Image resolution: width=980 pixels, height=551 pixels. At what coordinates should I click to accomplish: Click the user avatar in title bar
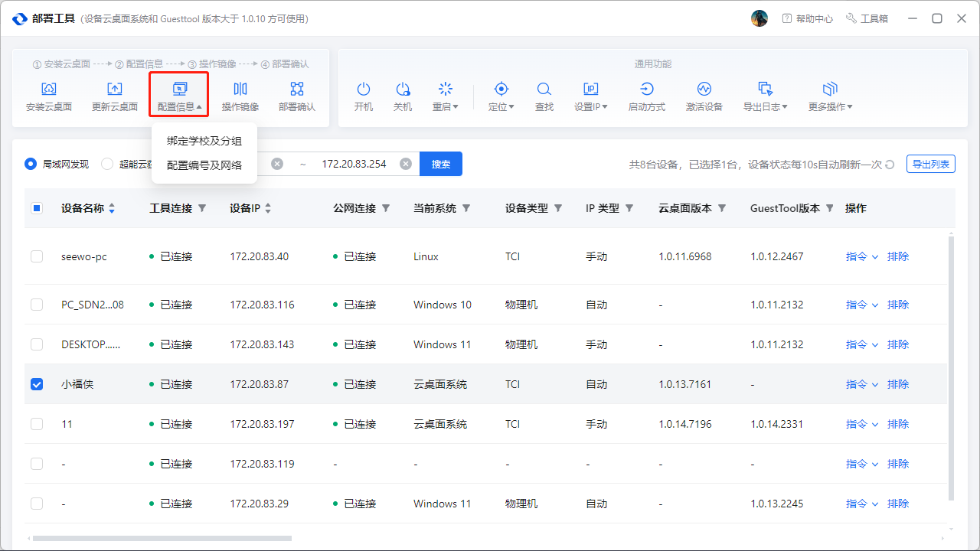[x=759, y=18]
